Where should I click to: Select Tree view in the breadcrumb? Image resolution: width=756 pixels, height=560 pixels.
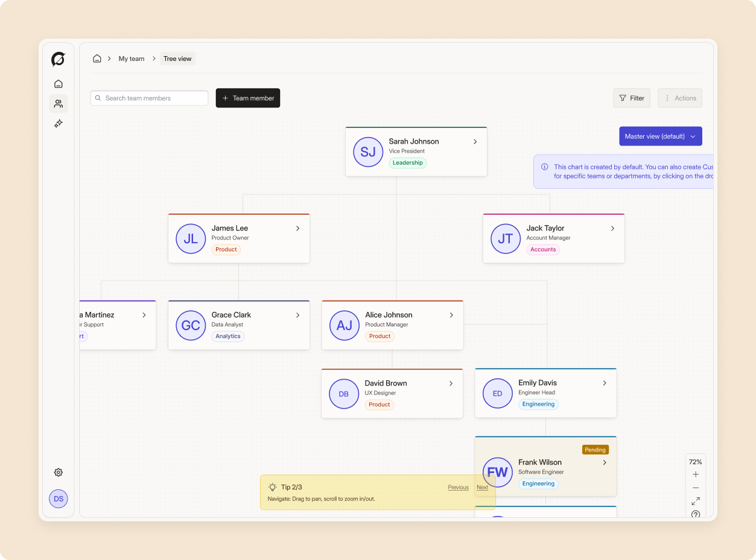coord(177,58)
